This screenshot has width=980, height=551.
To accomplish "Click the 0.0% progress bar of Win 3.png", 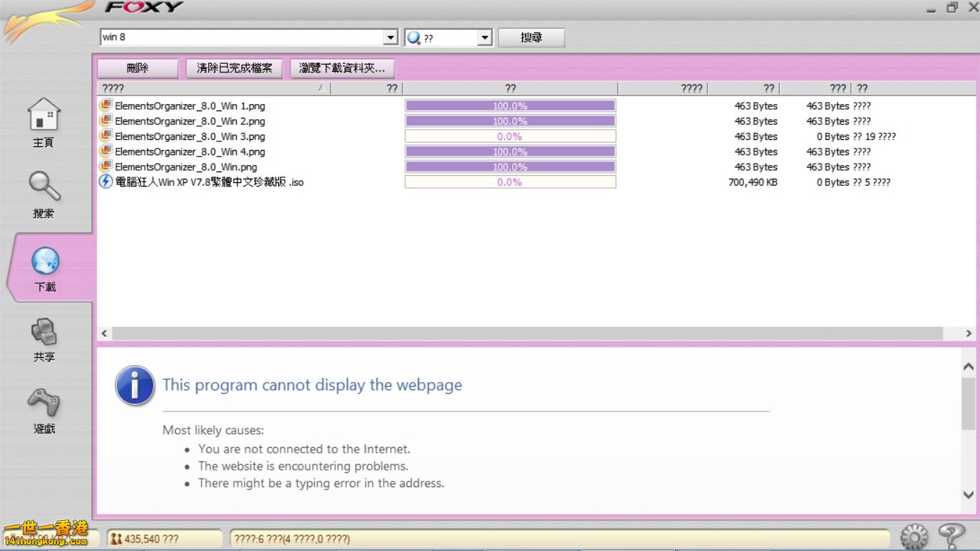I will 510,136.
